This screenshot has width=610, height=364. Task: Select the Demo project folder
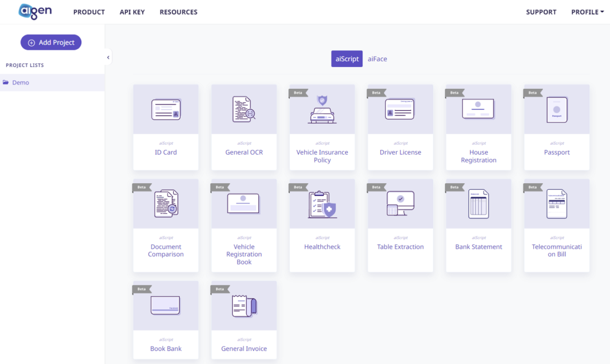[x=20, y=83]
